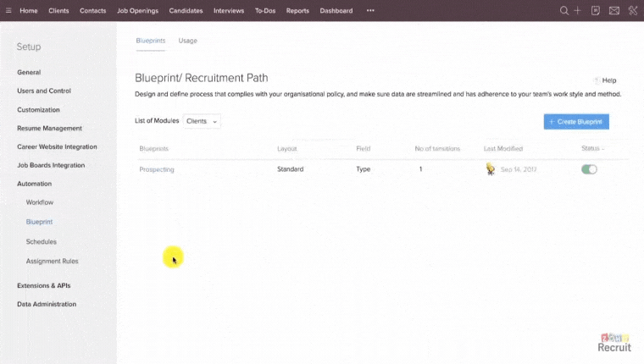
Task: Open the Candidates tab
Action: pos(186,11)
